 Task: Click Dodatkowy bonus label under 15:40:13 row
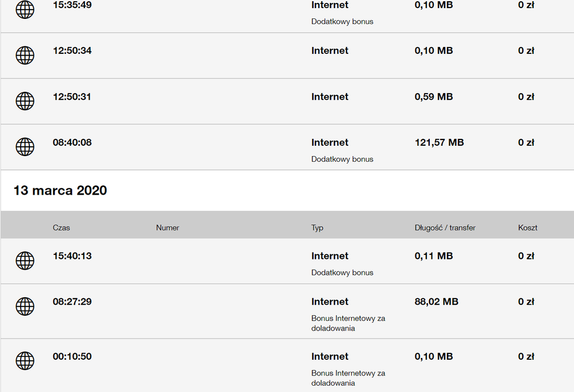point(342,273)
